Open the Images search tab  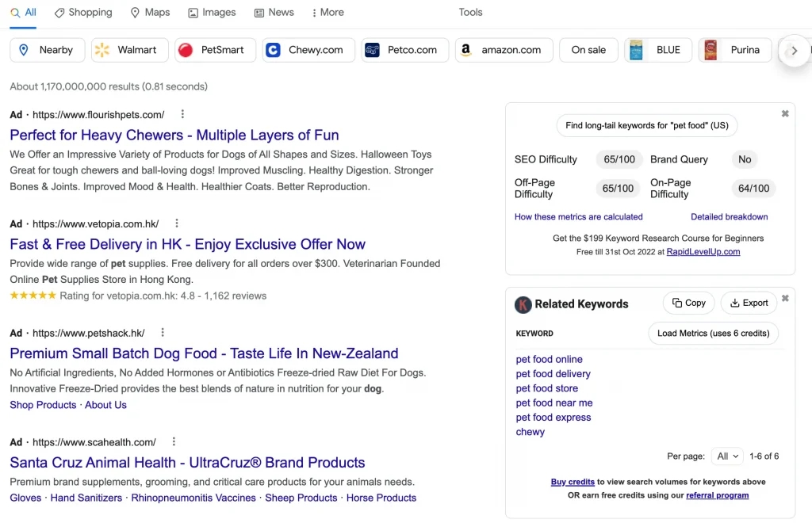point(212,13)
